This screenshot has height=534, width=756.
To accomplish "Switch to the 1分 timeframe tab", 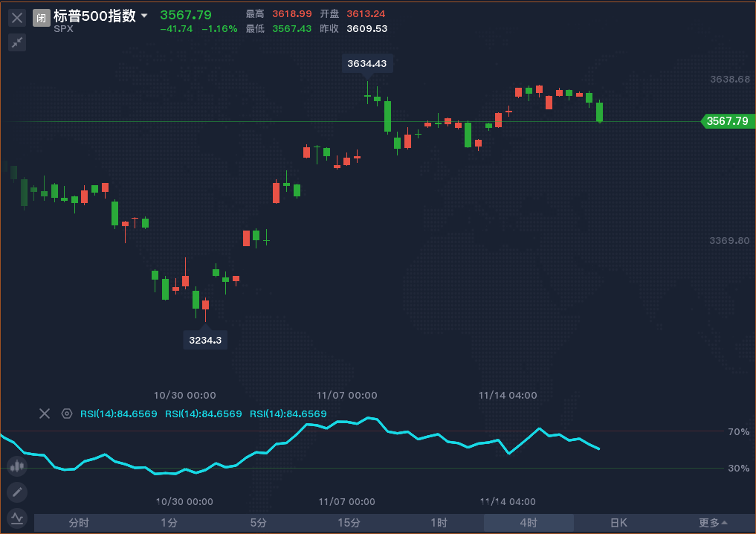I will pos(169,523).
